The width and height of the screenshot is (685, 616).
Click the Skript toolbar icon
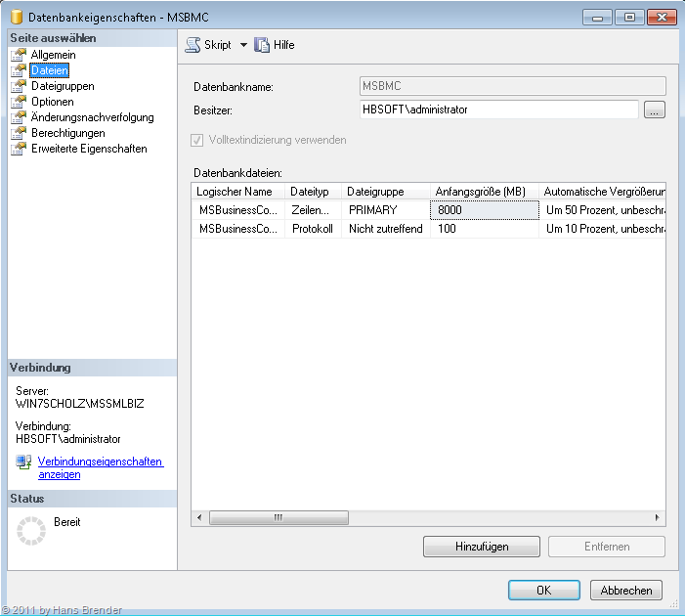click(193, 45)
